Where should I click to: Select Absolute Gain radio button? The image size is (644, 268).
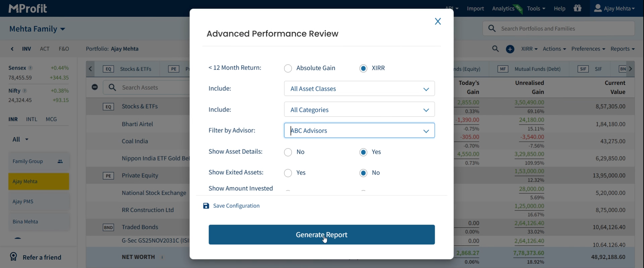(x=288, y=68)
